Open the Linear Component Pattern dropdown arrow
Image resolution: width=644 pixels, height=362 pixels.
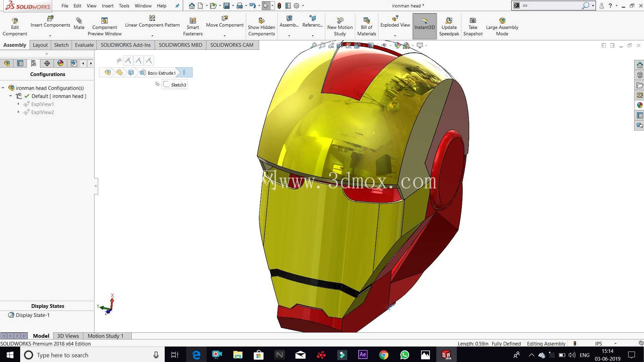(152, 36)
